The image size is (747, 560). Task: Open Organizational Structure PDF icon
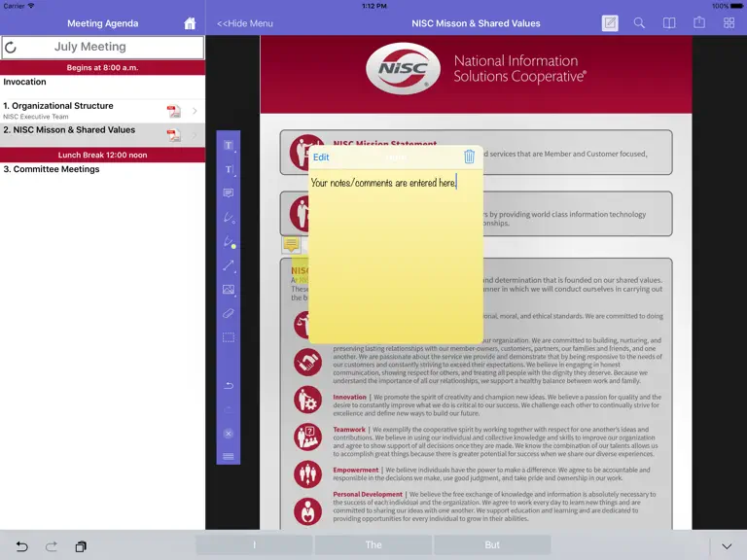coord(174,111)
